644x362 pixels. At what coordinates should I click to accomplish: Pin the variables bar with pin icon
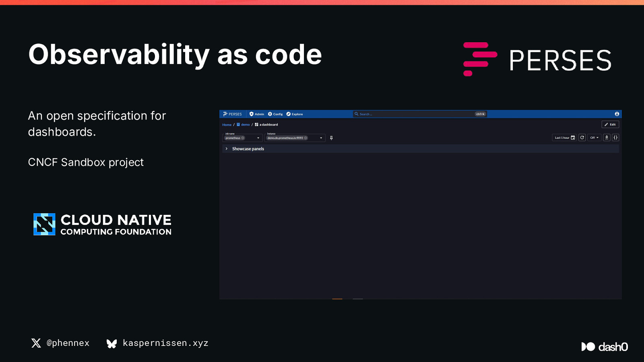point(331,138)
